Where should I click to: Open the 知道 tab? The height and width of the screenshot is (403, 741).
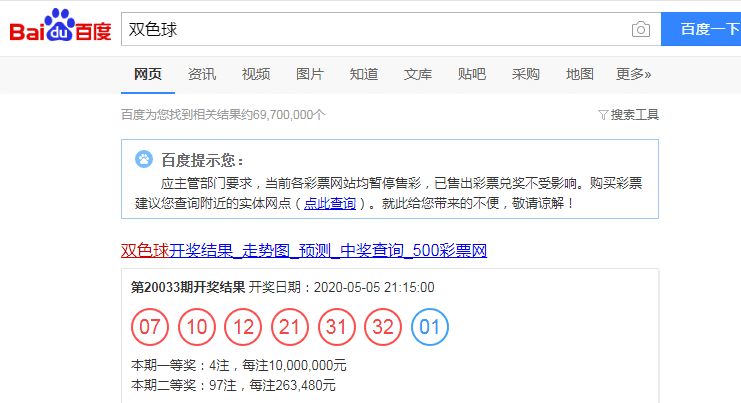(364, 74)
